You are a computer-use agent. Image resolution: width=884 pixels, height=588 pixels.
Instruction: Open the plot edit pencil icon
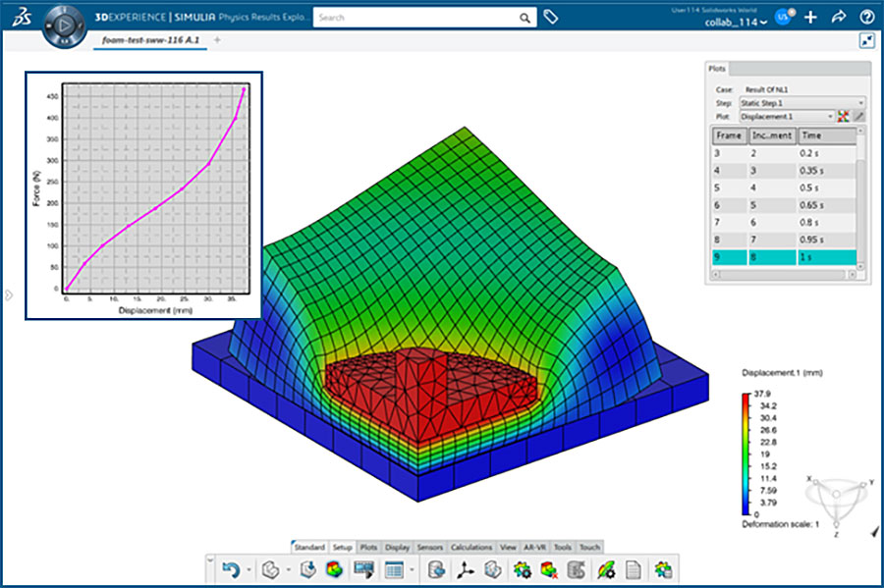[860, 116]
